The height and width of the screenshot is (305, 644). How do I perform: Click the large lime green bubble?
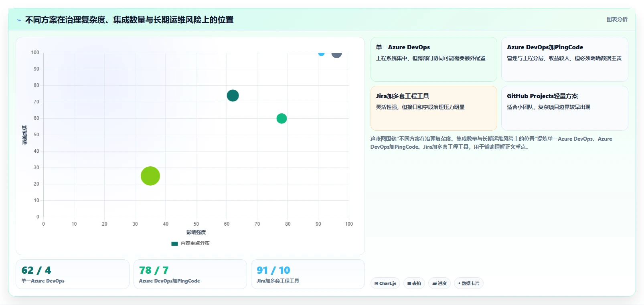(x=150, y=176)
